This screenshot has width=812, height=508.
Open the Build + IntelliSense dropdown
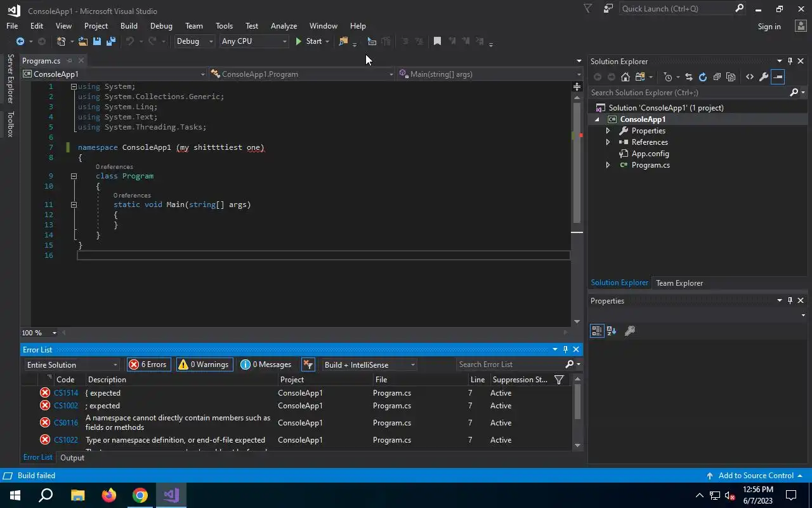369,365
